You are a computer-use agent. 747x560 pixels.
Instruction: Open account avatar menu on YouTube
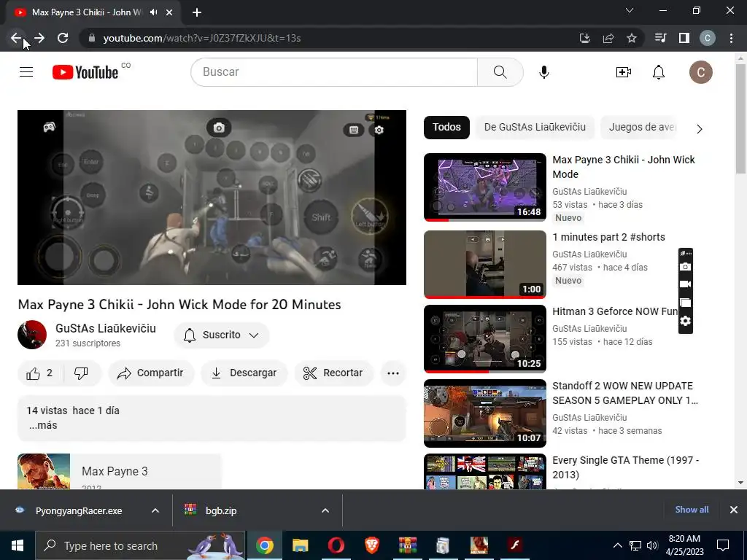(x=701, y=72)
